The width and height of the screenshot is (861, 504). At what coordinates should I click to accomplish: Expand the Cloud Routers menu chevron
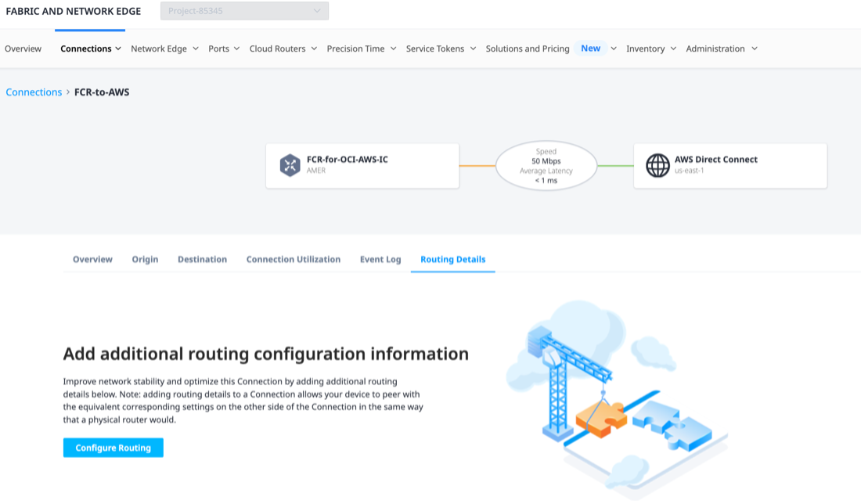pyautogui.click(x=314, y=49)
